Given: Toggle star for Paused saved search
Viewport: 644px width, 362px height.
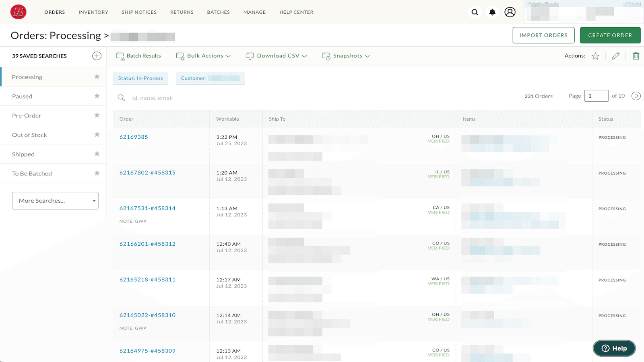Looking at the screenshot, I should (x=97, y=96).
